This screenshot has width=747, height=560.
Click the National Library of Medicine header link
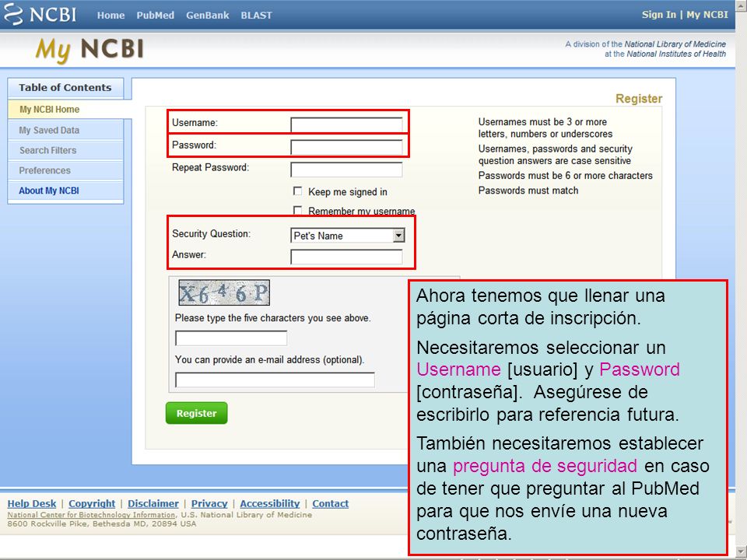(x=675, y=44)
